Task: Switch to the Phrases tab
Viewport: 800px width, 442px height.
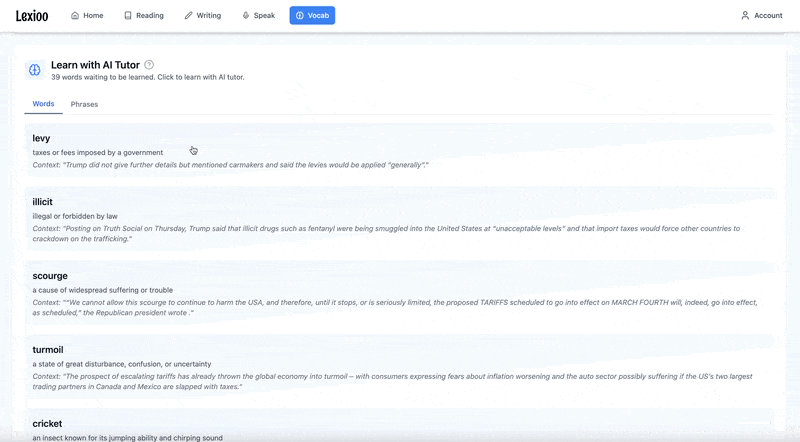Action: point(84,104)
